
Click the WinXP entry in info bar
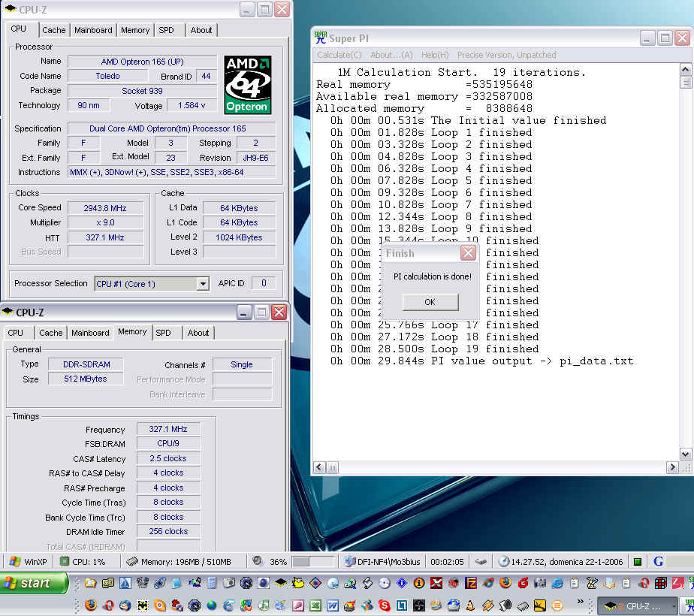click(x=29, y=562)
